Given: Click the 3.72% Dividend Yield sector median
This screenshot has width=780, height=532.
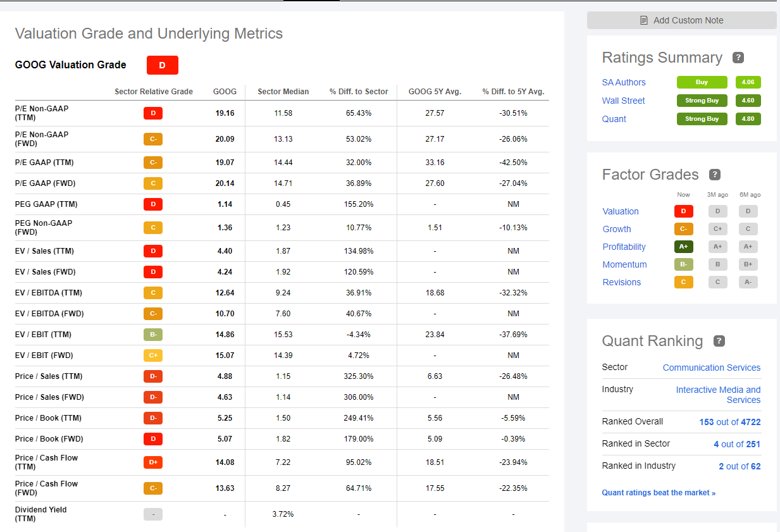Looking at the screenshot, I should point(283,514).
